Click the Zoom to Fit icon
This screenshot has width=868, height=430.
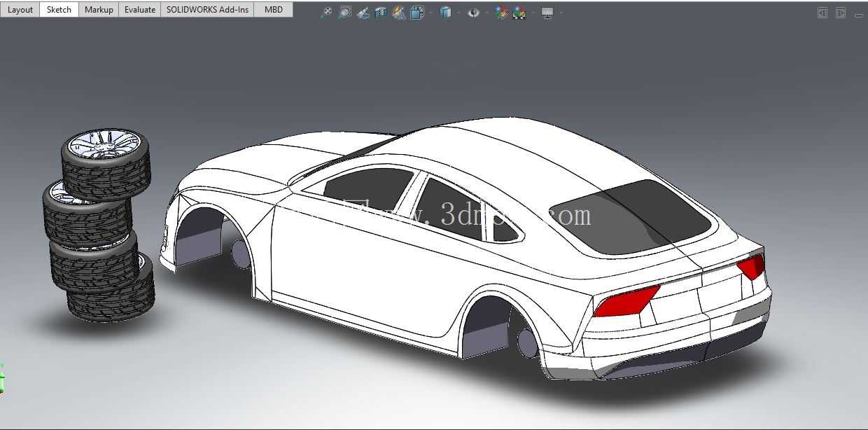325,12
